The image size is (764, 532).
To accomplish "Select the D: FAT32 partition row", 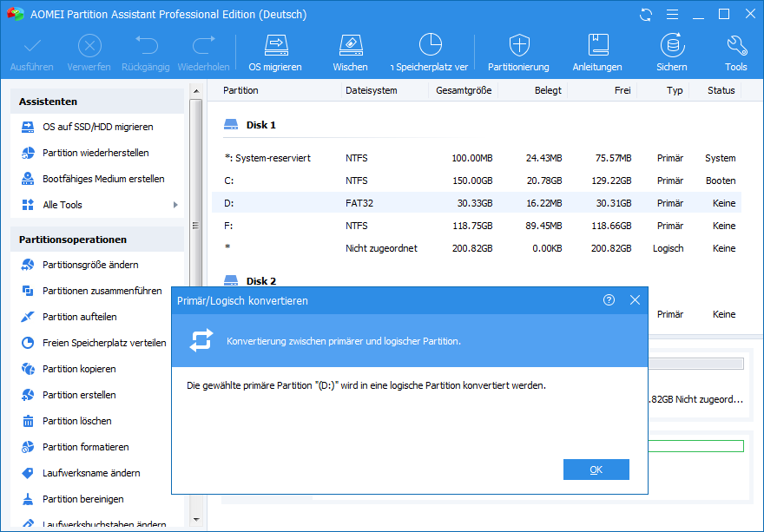I will pos(477,203).
